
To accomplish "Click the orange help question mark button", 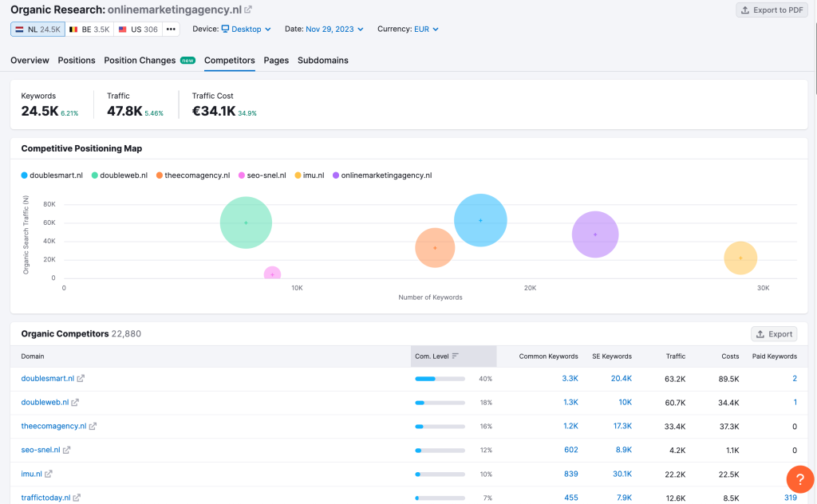I will 799,478.
